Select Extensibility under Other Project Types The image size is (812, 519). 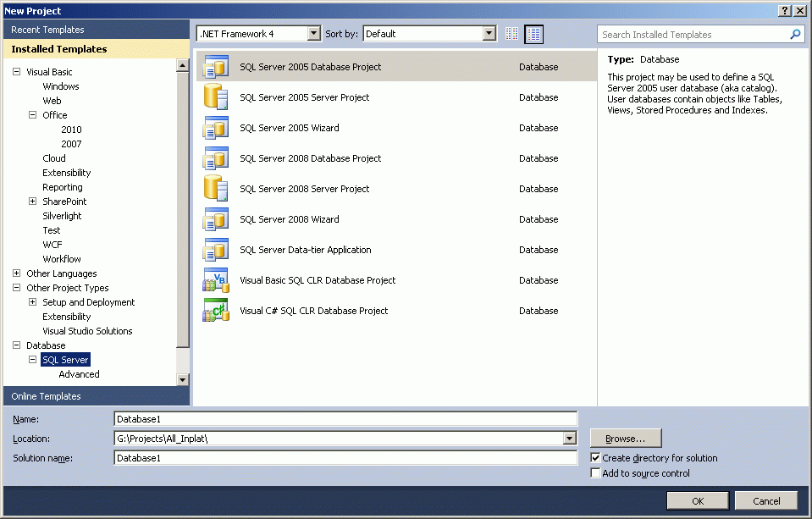click(x=66, y=317)
